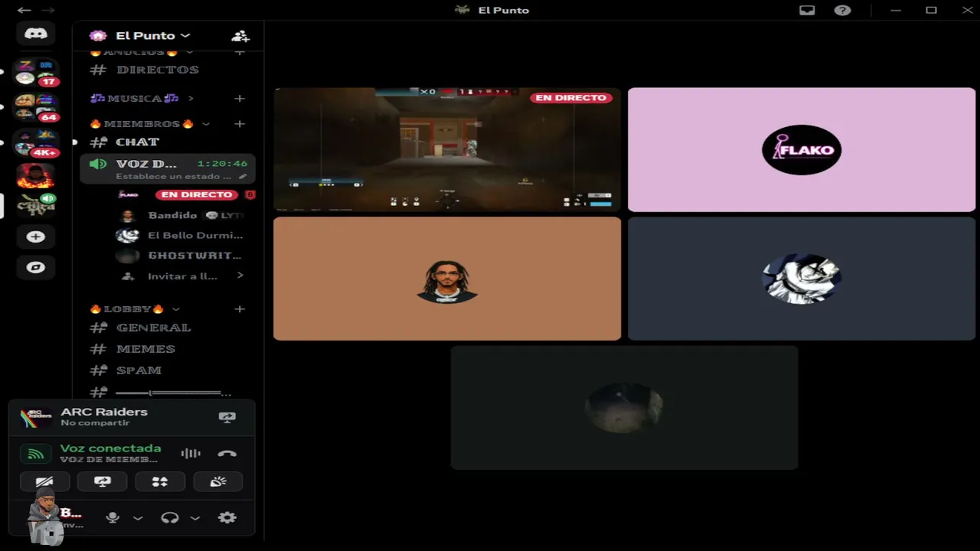Click the No compartir text under ARC Raiders
Image resolution: width=980 pixels, height=551 pixels.
[95, 423]
